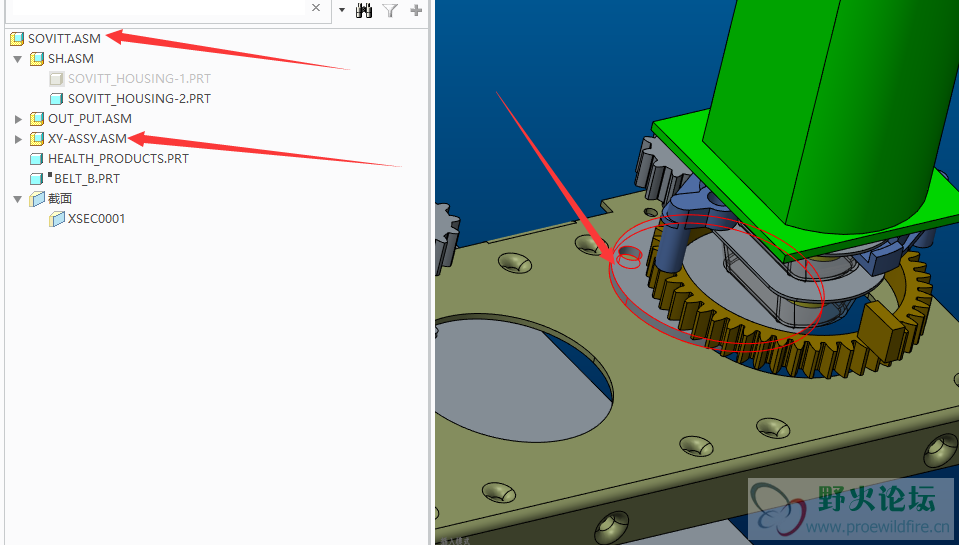Click the plus add icon
959x545 pixels.
pyautogui.click(x=416, y=10)
